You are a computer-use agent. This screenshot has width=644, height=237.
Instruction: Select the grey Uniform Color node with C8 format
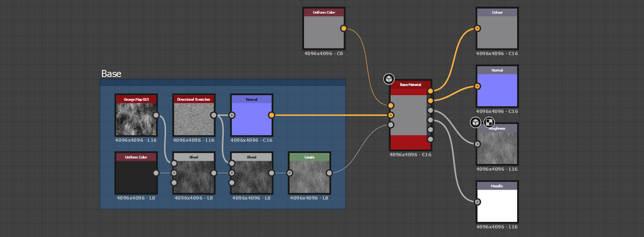tap(324, 28)
